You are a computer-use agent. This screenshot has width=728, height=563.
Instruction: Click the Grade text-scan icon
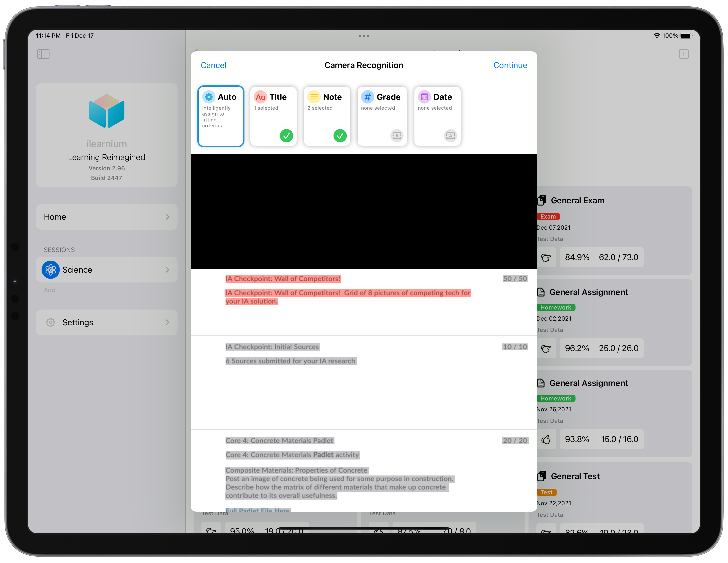[x=397, y=135]
